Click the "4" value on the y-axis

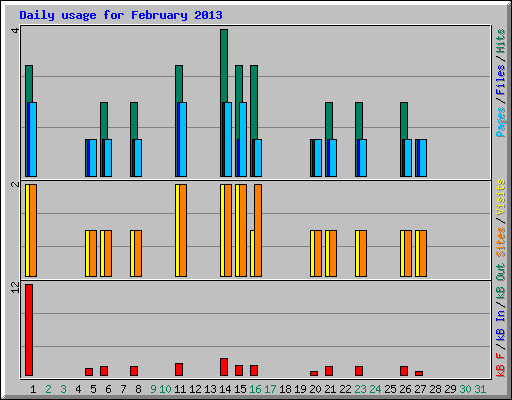click(x=15, y=30)
